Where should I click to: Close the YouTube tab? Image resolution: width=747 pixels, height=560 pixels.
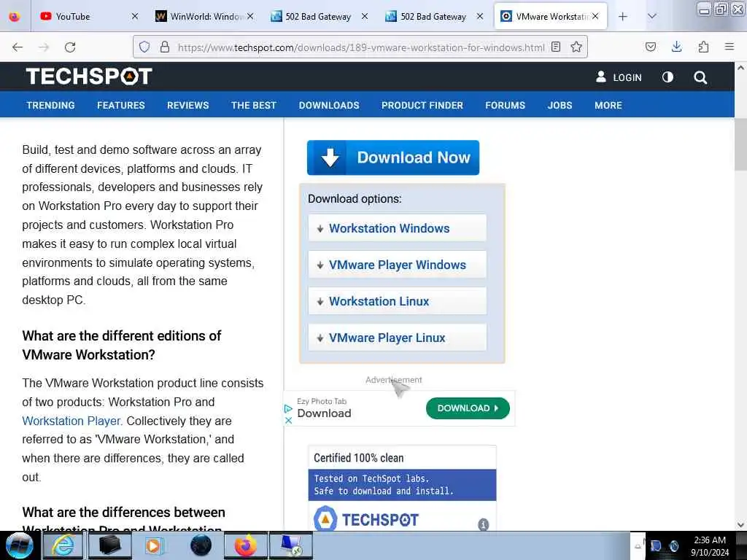coord(135,16)
